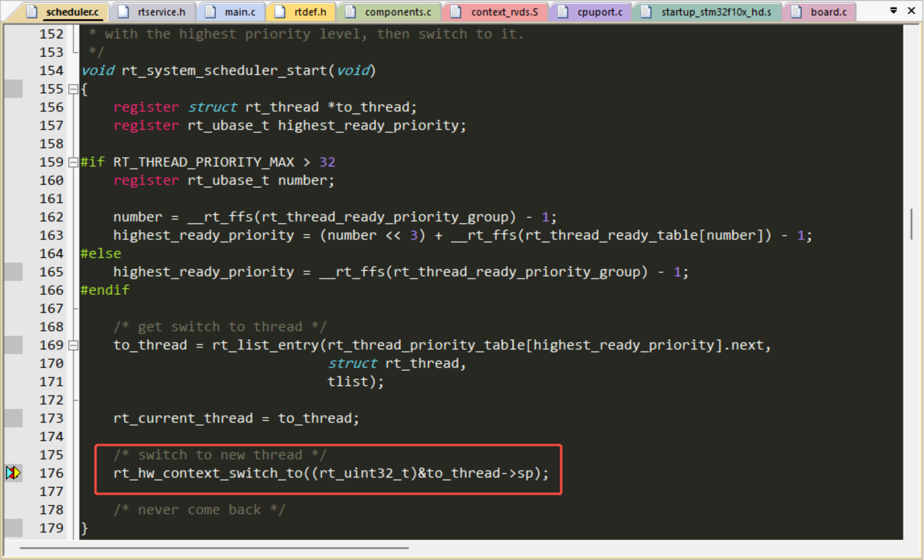The image size is (924, 560).
Task: Open the tab list dropdown arrow
Action: point(893,11)
